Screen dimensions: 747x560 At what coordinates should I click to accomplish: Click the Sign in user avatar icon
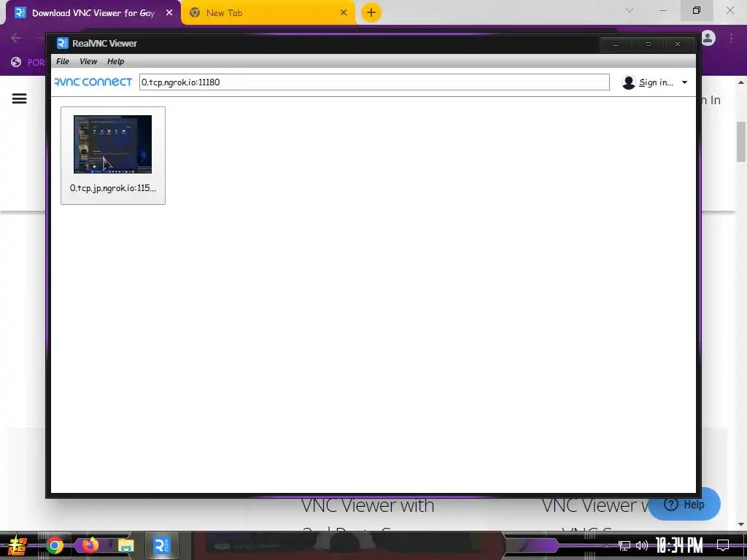628,82
